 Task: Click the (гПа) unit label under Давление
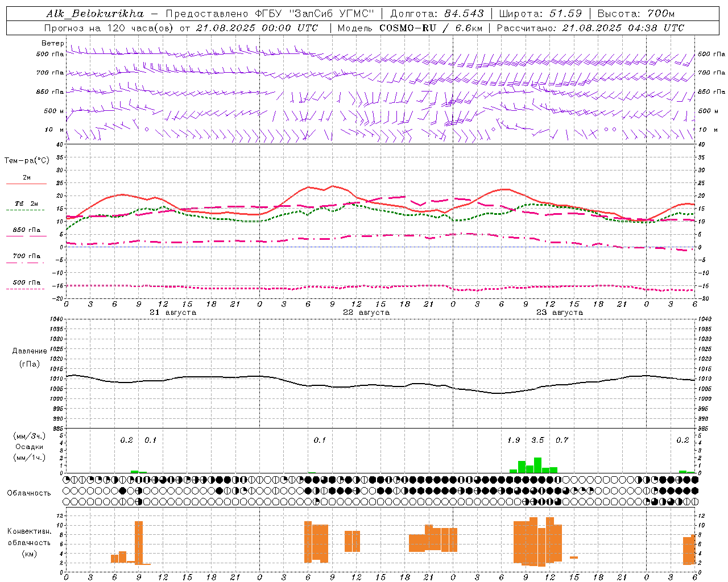click(30, 364)
